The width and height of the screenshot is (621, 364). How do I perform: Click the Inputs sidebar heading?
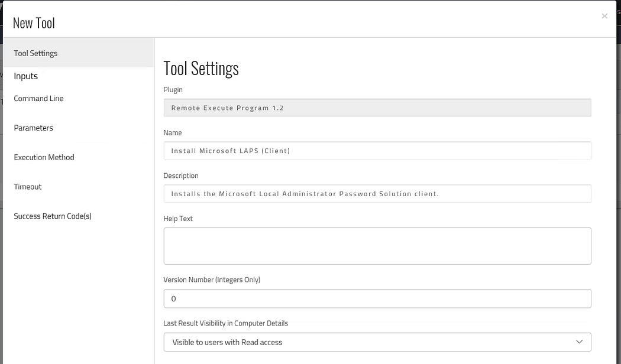26,76
